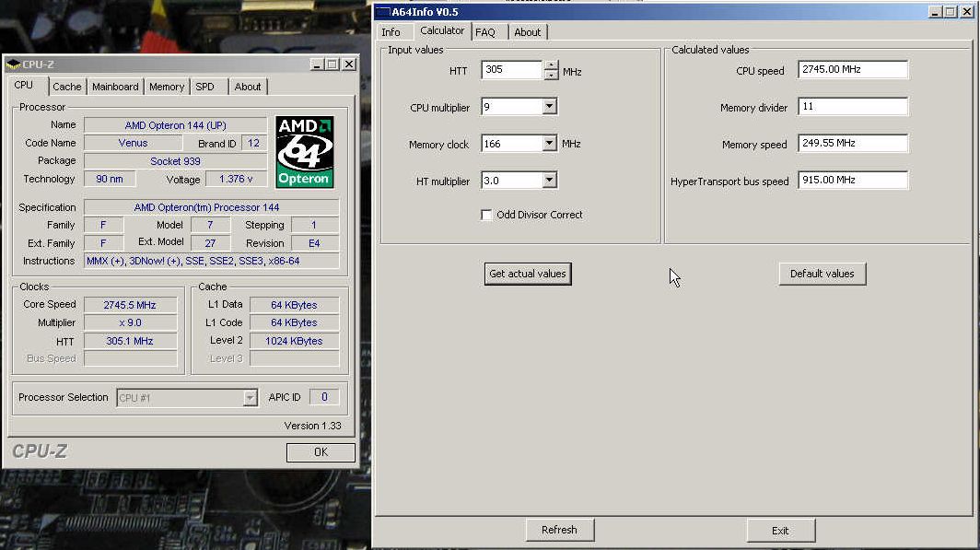Open the CPU multiplier dropdown

coord(549,106)
